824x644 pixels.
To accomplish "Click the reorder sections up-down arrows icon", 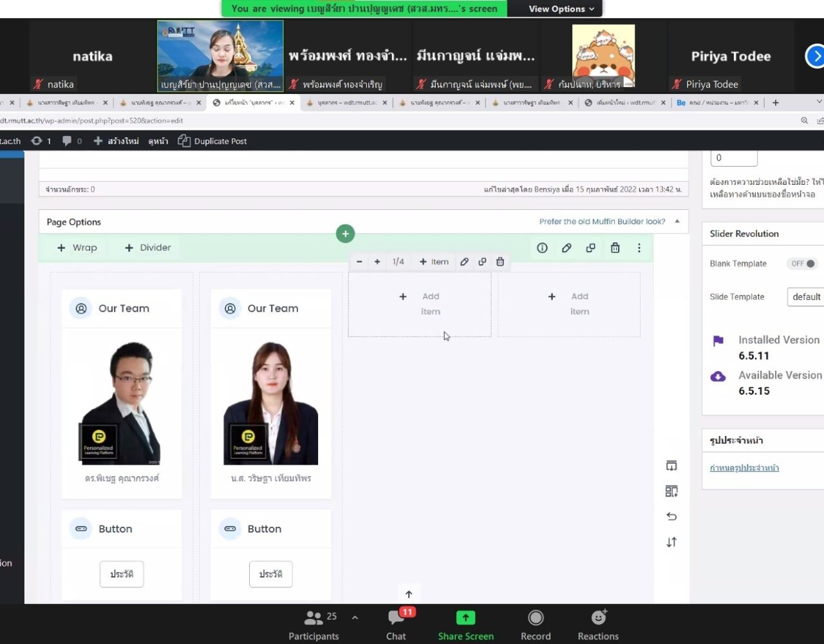I will tap(671, 542).
